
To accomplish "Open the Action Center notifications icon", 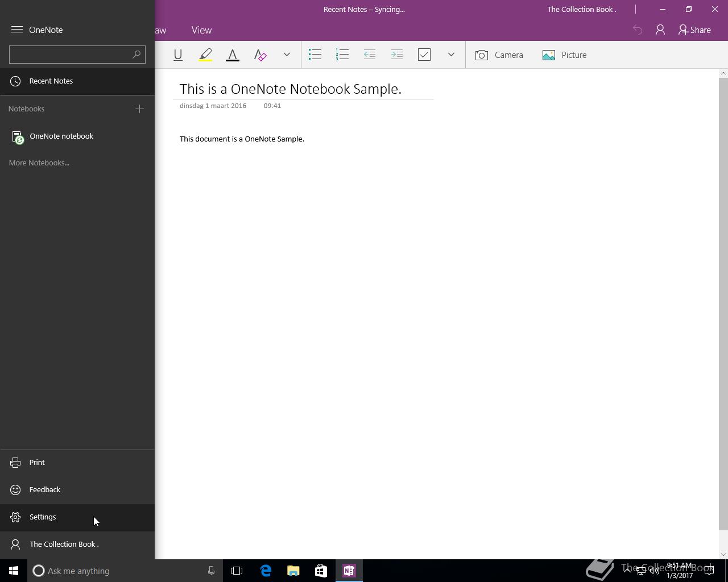I will [x=709, y=571].
